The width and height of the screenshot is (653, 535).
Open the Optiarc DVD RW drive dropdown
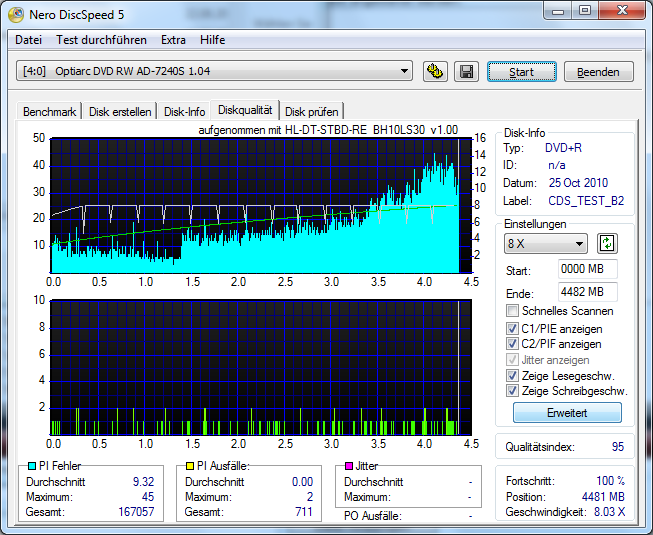click(214, 71)
